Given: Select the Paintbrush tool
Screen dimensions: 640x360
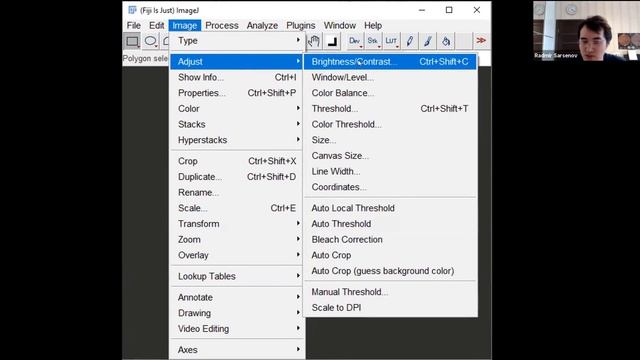Looking at the screenshot, I should [x=427, y=41].
